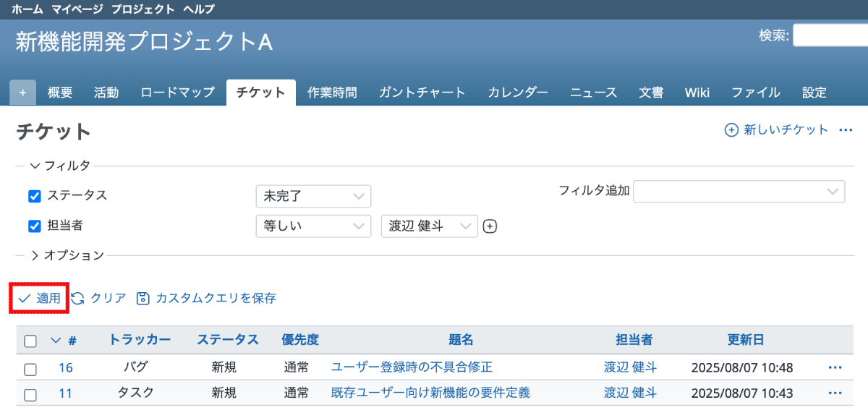Click the 検索 search input field

830,35
